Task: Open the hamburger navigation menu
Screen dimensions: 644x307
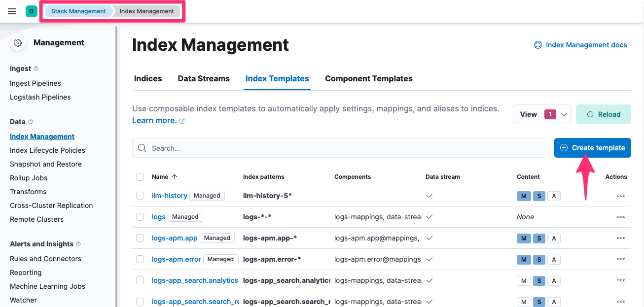Action: 12,11
